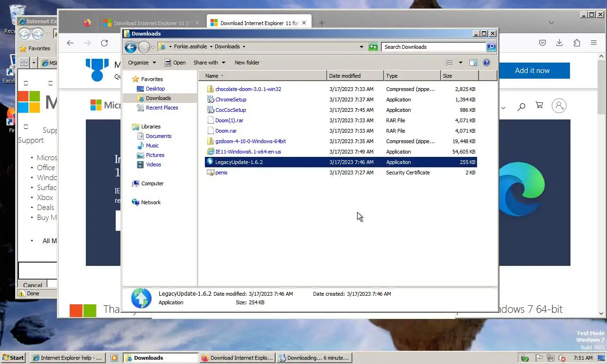
Task: Toggle the preview pane
Action: coord(473,63)
